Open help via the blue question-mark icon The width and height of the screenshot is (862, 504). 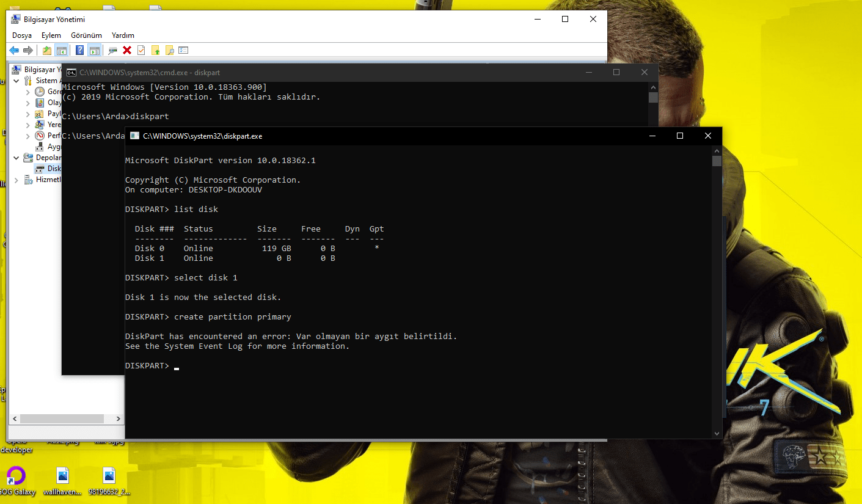(79, 50)
